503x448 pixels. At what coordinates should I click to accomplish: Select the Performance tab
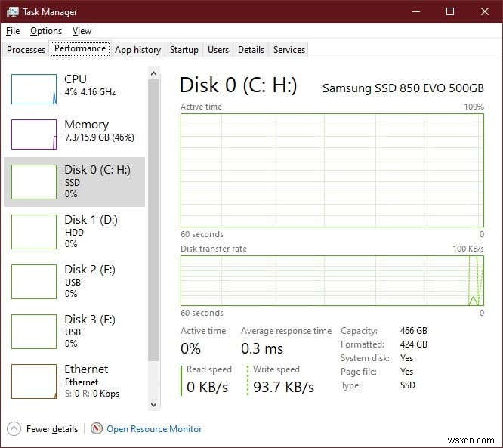80,48
